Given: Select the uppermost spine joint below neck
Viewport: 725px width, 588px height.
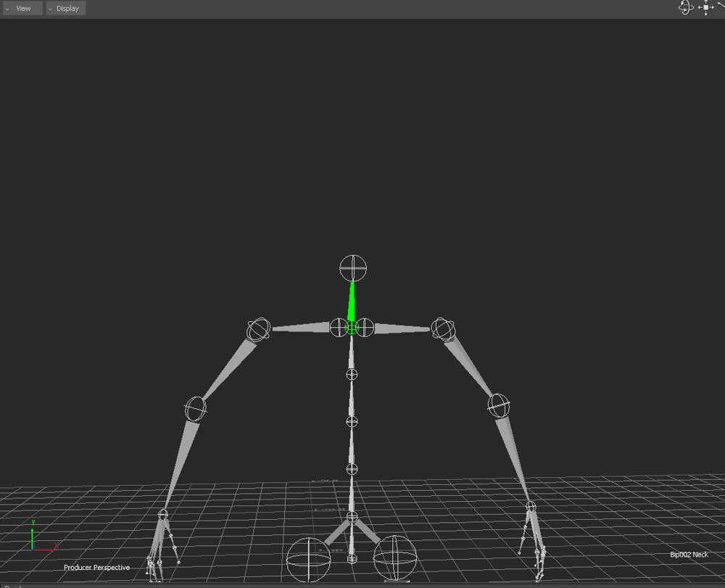Looking at the screenshot, I should click(x=352, y=374).
